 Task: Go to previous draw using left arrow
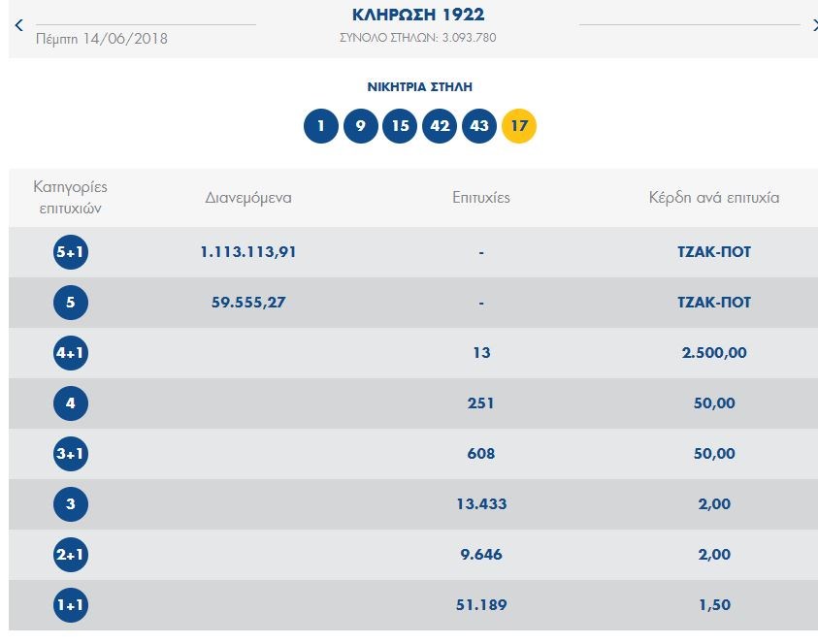tap(18, 25)
